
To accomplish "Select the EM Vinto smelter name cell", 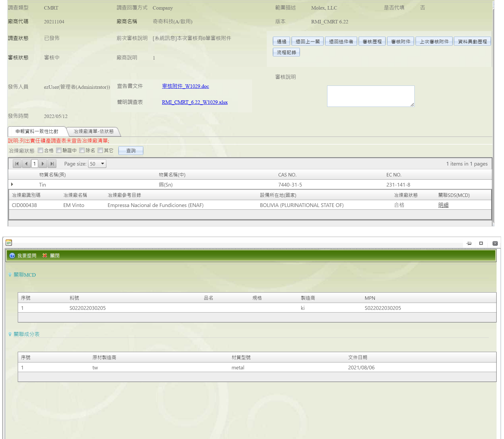I will click(74, 205).
